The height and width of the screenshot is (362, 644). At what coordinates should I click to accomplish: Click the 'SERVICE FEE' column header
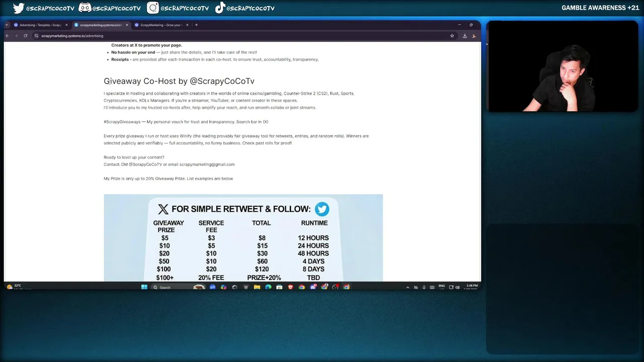[211, 226]
